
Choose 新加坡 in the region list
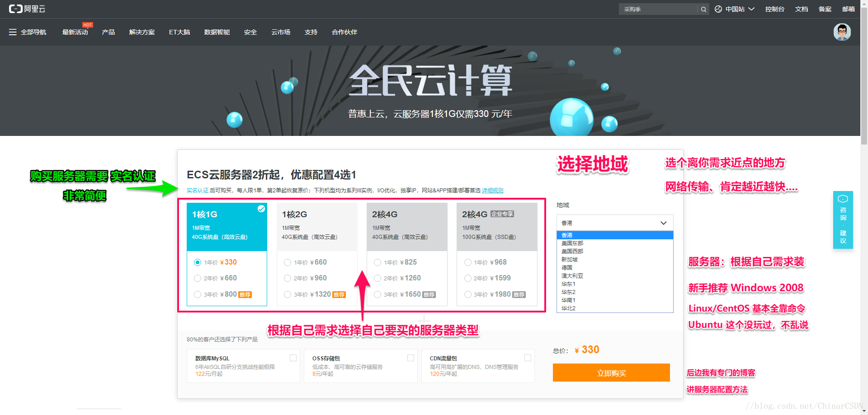pos(615,260)
